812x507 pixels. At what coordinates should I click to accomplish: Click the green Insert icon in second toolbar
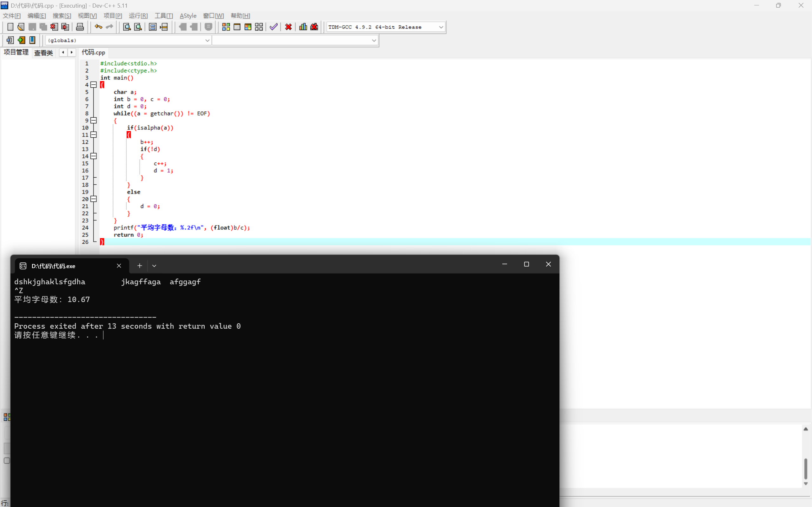click(x=21, y=40)
